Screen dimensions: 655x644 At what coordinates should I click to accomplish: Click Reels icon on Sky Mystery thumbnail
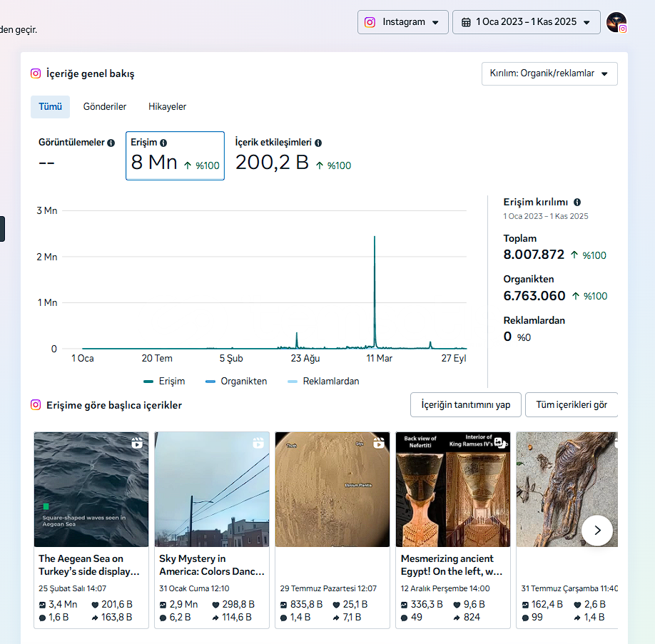258,443
